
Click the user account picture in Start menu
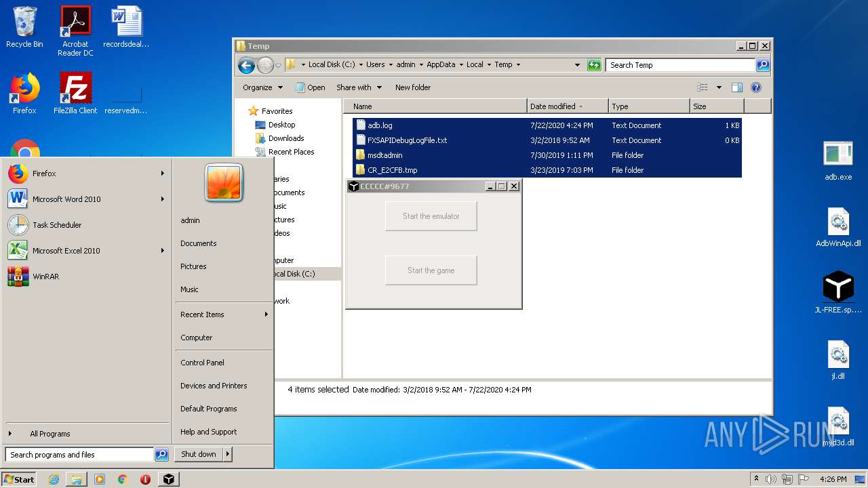point(224,183)
